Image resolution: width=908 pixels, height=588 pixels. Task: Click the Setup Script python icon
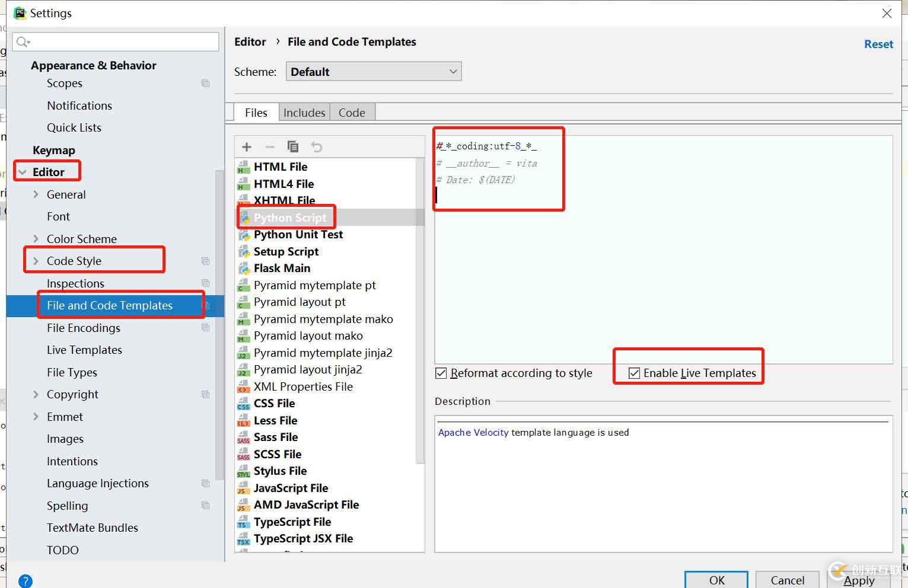[x=243, y=252]
